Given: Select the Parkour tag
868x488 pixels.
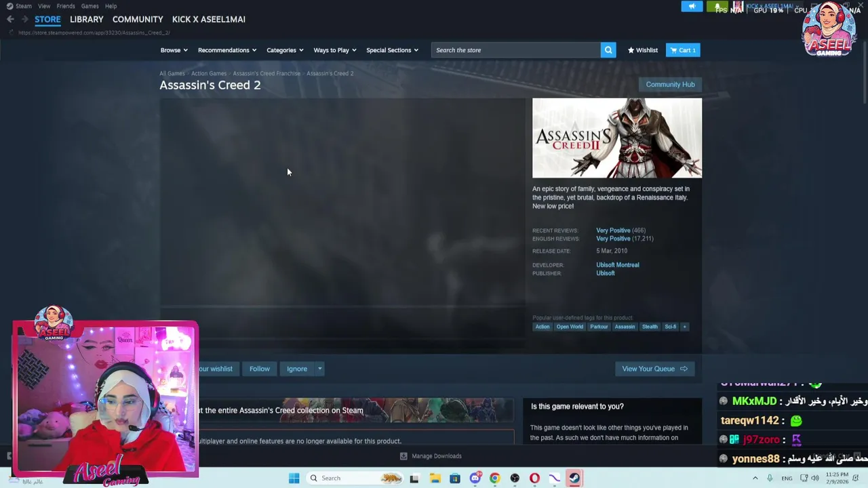Looking at the screenshot, I should pos(599,327).
